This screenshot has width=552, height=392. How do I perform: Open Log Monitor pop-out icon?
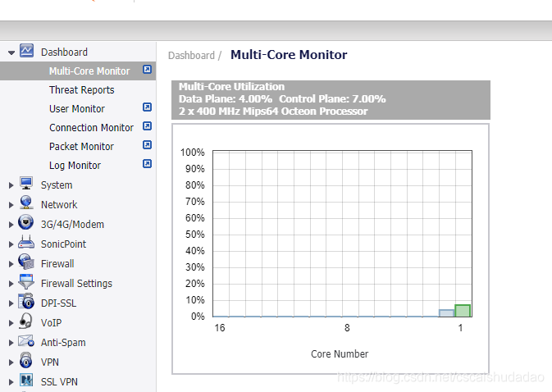pyautogui.click(x=147, y=164)
